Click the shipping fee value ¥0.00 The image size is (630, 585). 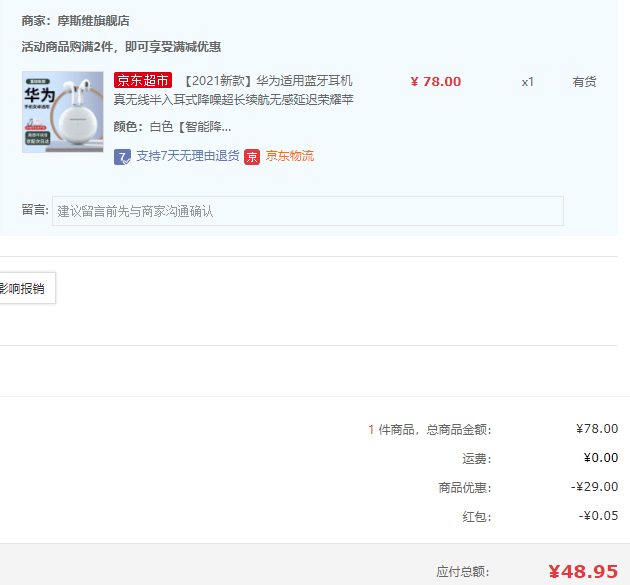click(x=601, y=458)
